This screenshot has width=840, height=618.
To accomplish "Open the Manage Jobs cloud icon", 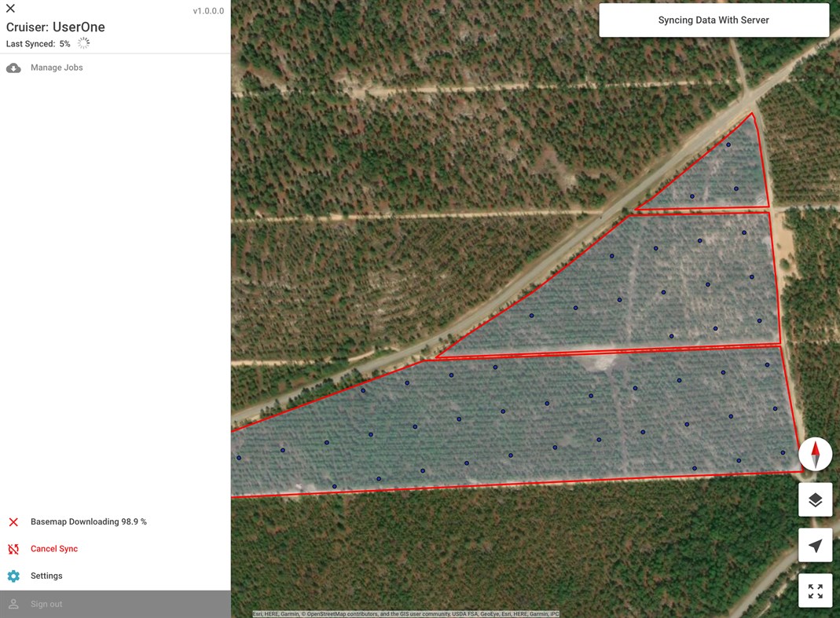I will (13, 68).
